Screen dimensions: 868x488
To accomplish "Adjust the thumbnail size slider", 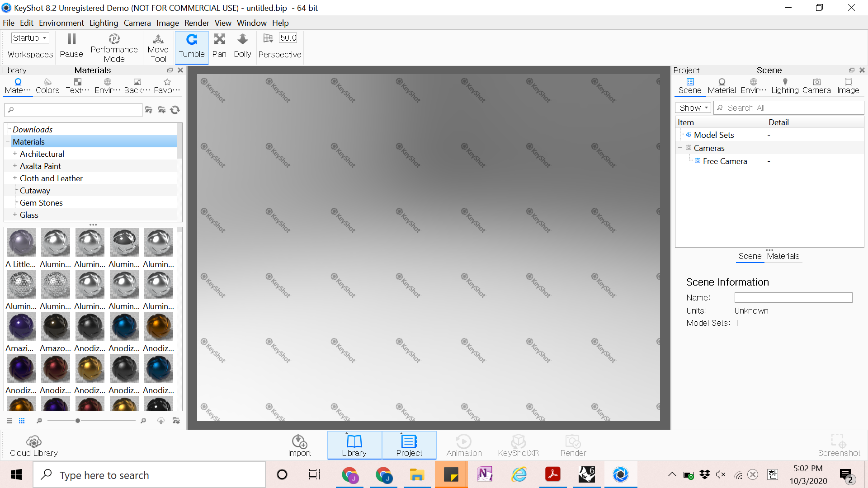I will 78,421.
